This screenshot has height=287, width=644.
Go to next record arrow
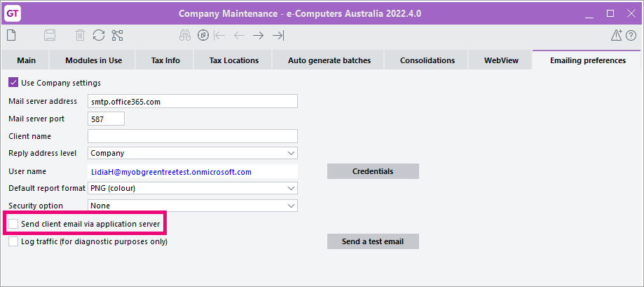click(x=259, y=35)
